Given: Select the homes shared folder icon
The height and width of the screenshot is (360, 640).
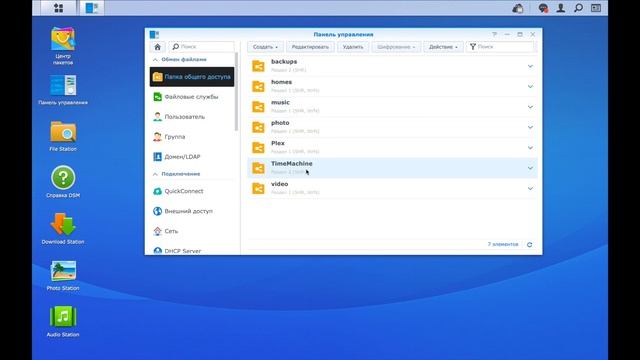Looking at the screenshot, I should [258, 86].
